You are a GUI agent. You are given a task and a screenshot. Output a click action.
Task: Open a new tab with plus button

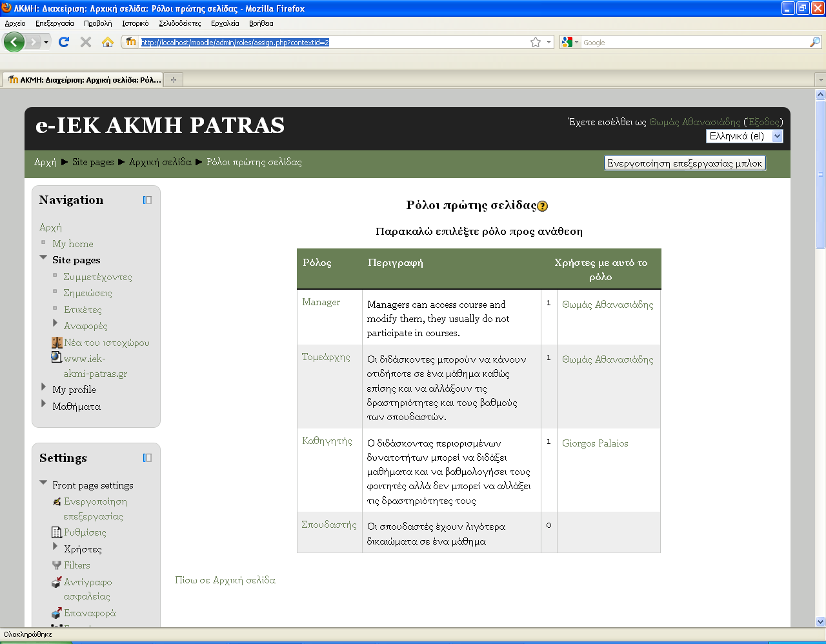pyautogui.click(x=173, y=80)
